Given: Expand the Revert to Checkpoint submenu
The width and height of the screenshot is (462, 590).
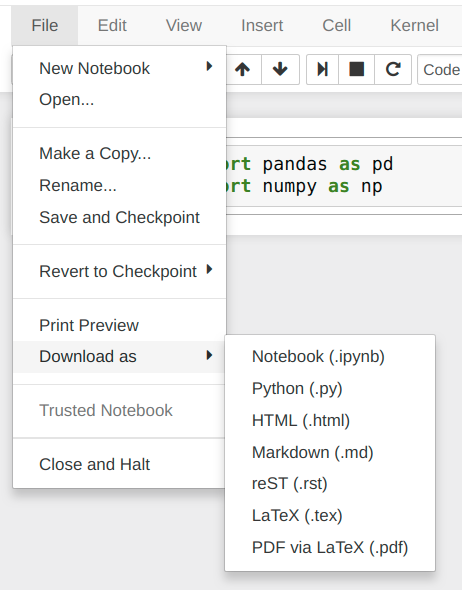Looking at the screenshot, I should tap(120, 271).
